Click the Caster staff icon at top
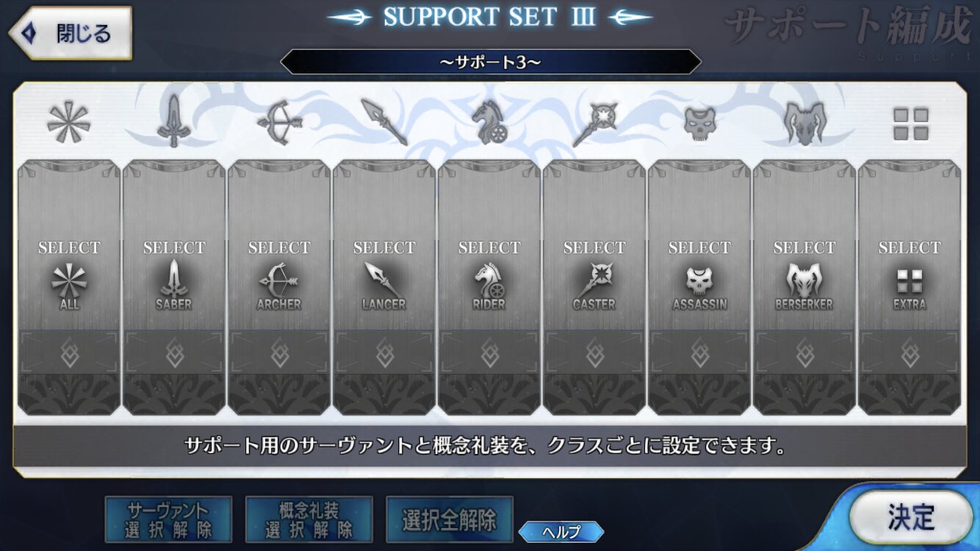The image size is (980, 551). coord(594,123)
